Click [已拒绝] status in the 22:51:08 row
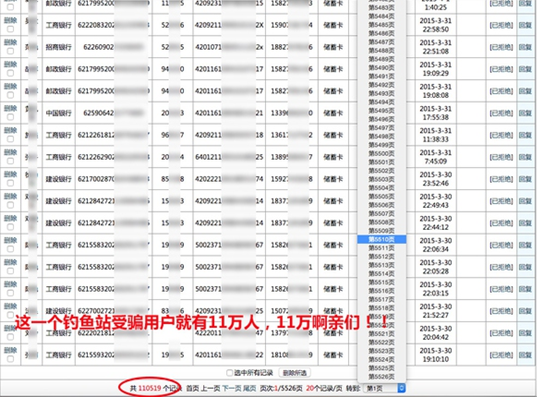Screen dimensions: 537x398 tap(501, 47)
